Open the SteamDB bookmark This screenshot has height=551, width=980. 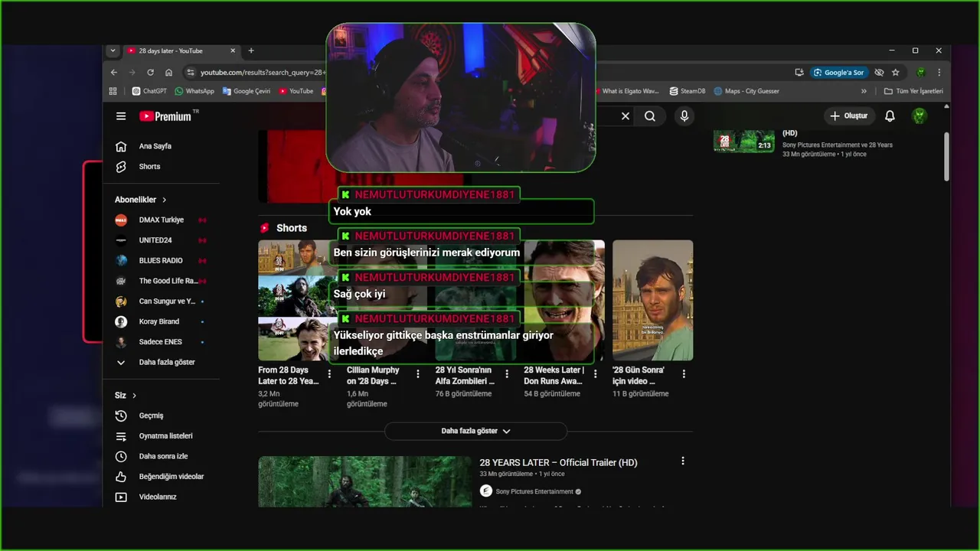point(687,91)
